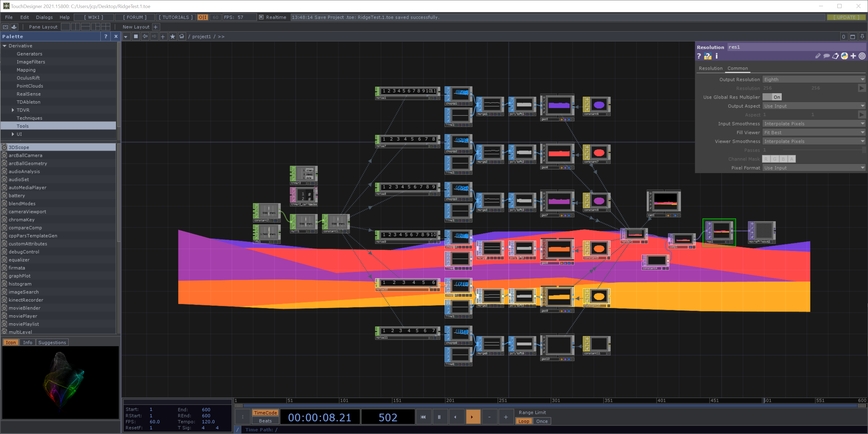Click the TUTORIALS button
The height and width of the screenshot is (434, 868).
click(x=175, y=17)
